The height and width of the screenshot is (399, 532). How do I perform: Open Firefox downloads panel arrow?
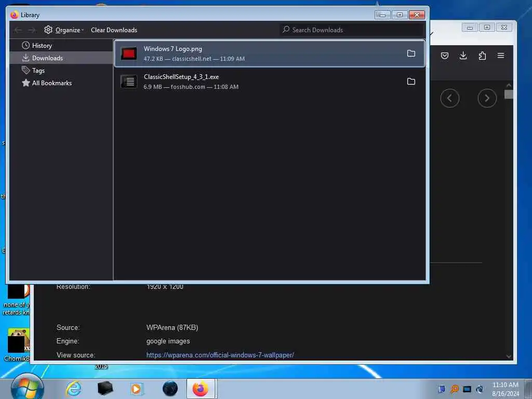pyautogui.click(x=463, y=56)
